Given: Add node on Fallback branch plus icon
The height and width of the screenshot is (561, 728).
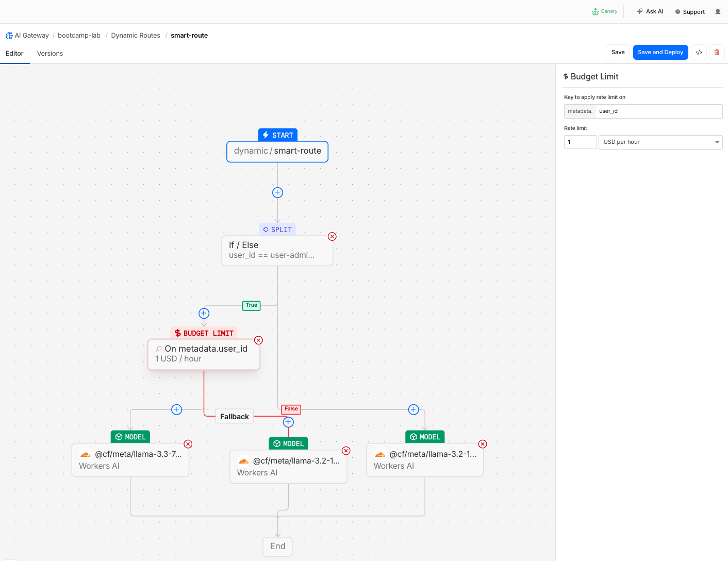Looking at the screenshot, I should [x=288, y=422].
